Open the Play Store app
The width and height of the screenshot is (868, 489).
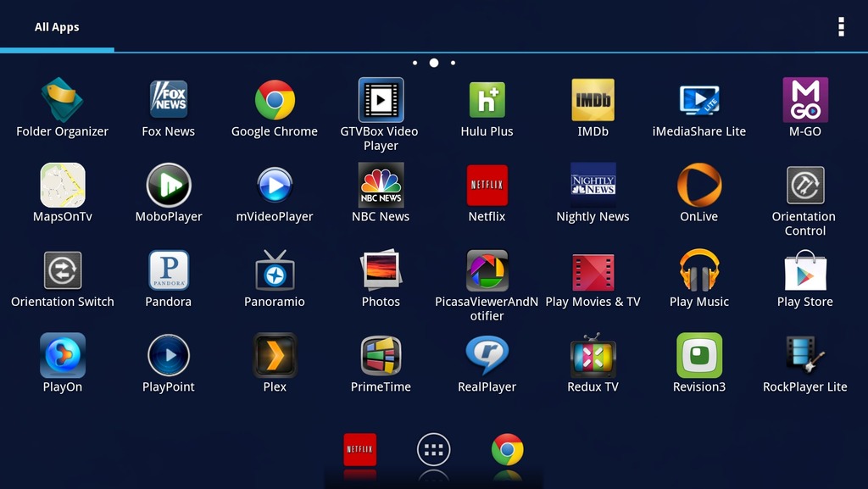point(804,271)
